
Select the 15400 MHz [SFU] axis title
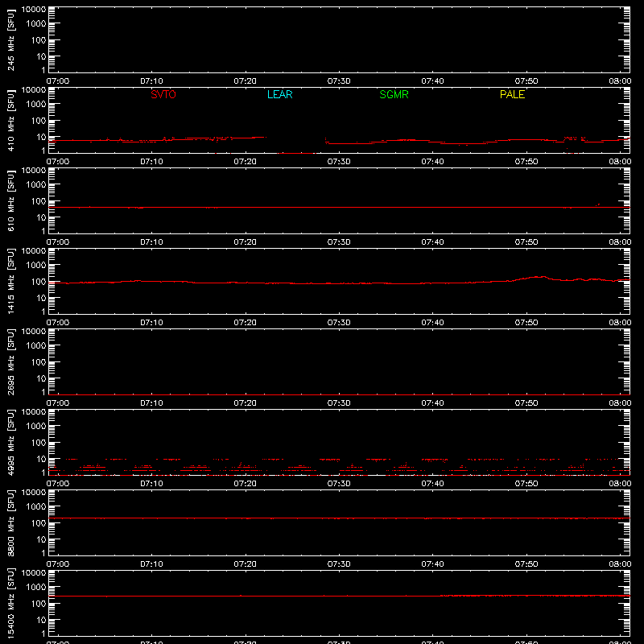click(10, 603)
